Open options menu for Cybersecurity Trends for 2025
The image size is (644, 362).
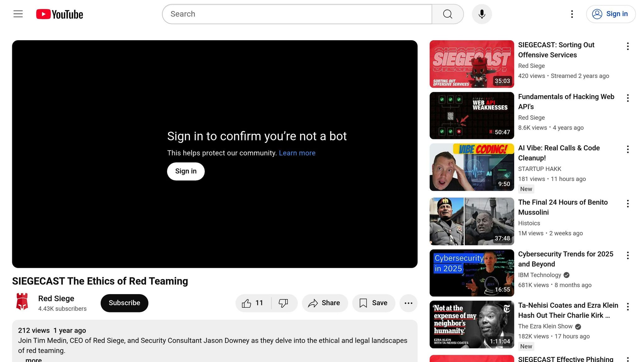(628, 255)
